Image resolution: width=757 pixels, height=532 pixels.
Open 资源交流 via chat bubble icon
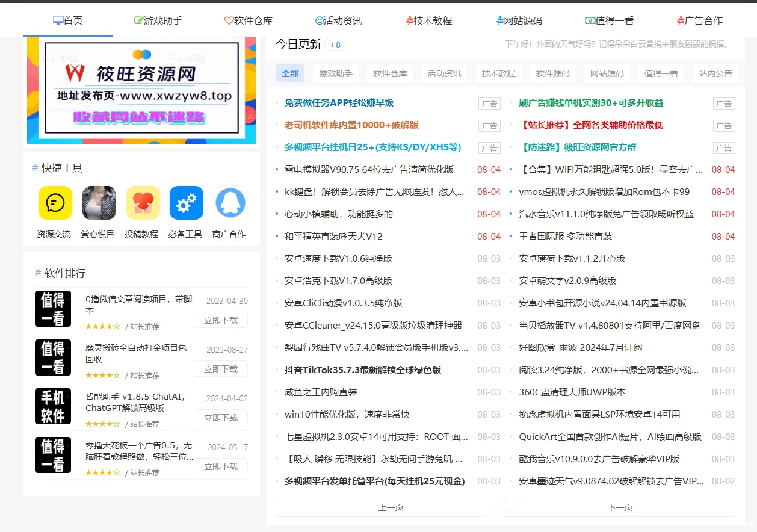54,203
